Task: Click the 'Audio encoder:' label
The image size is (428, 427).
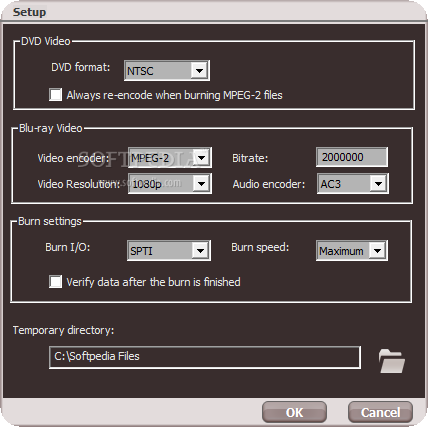Action: pos(269,184)
